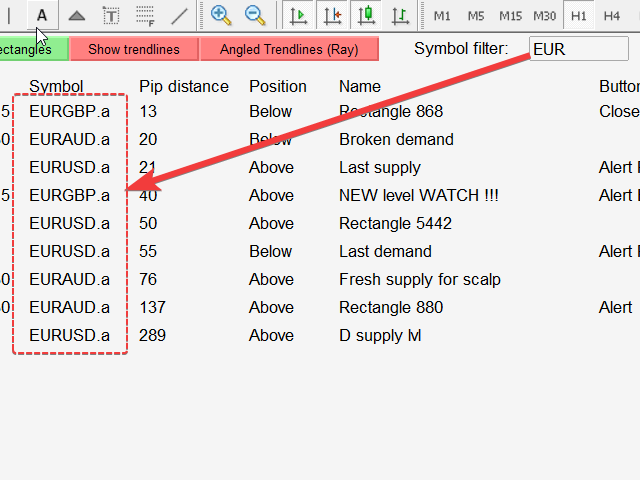Toggle the green rectangles button

[34, 49]
